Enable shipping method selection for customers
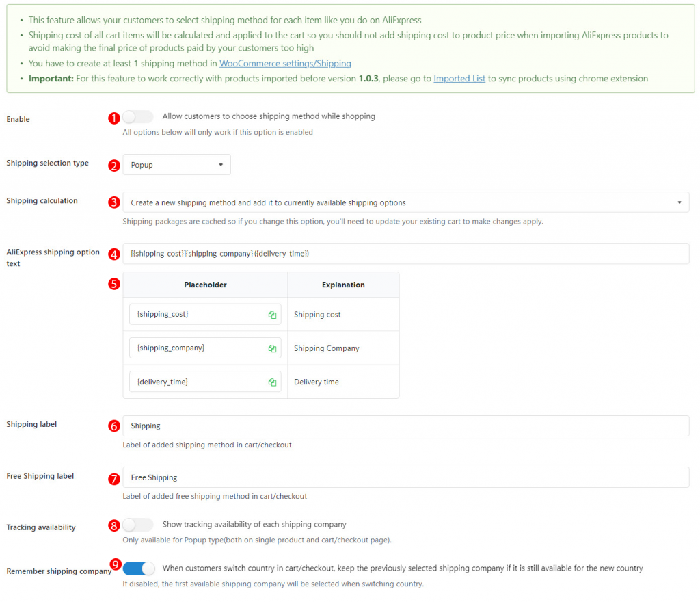The height and width of the screenshot is (602, 700). (137, 117)
